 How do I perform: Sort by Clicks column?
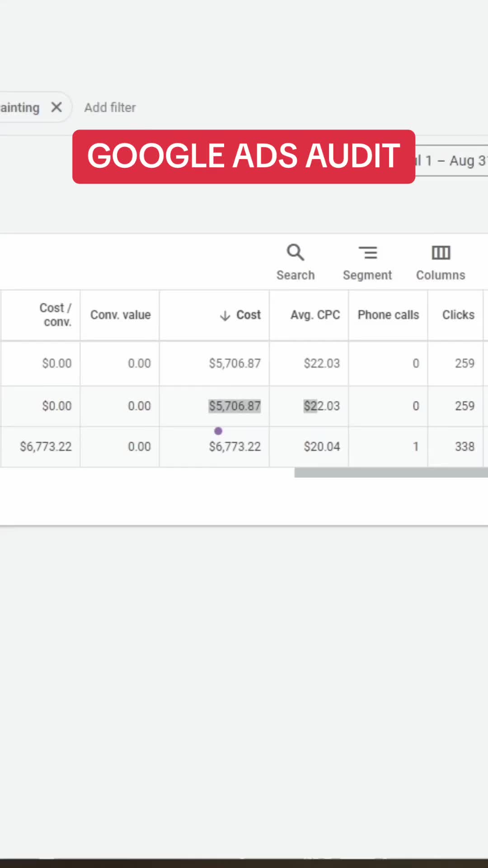458,315
